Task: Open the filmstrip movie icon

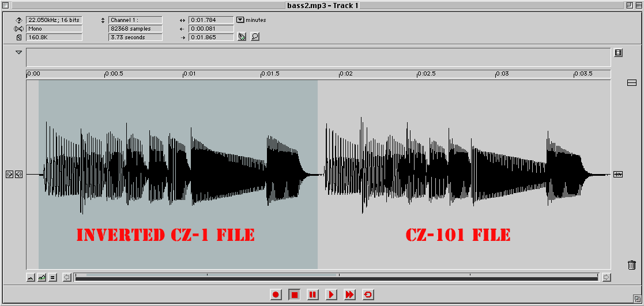Action: (618, 52)
